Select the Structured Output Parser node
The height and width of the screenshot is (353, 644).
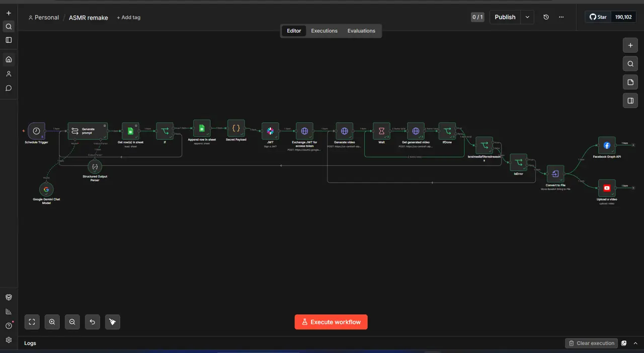pyautogui.click(x=95, y=166)
